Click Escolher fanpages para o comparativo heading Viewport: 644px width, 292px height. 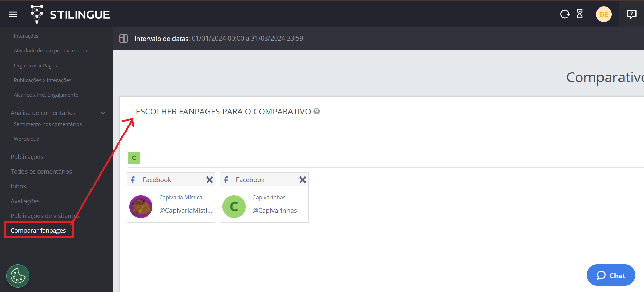pos(224,111)
